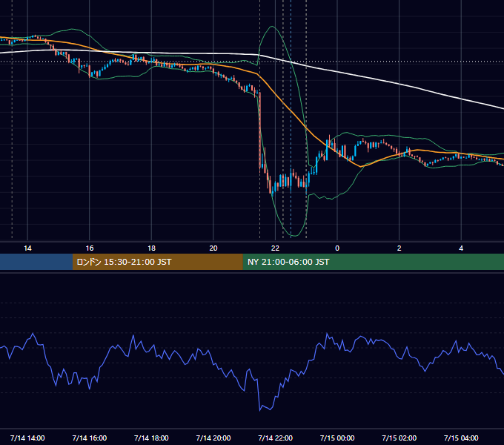Select the hour label 0 on price chart axis

tap(337, 248)
